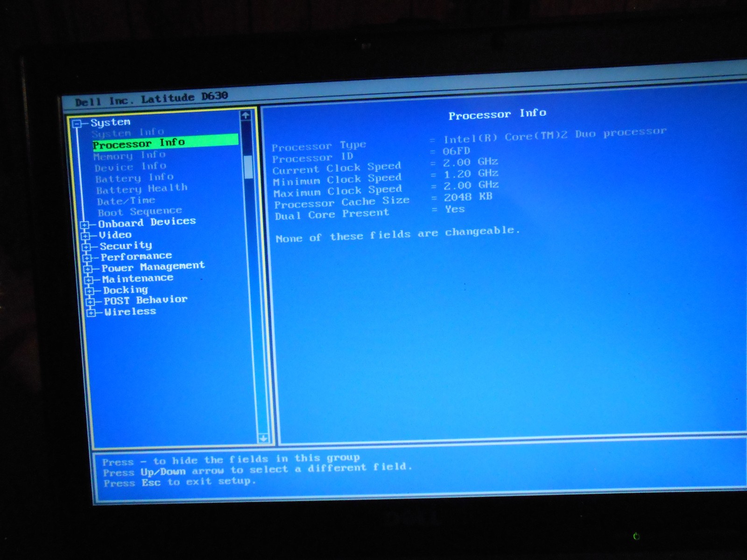747x560 pixels.
Task: Expand the POST Behavior group
Action: pos(91,301)
